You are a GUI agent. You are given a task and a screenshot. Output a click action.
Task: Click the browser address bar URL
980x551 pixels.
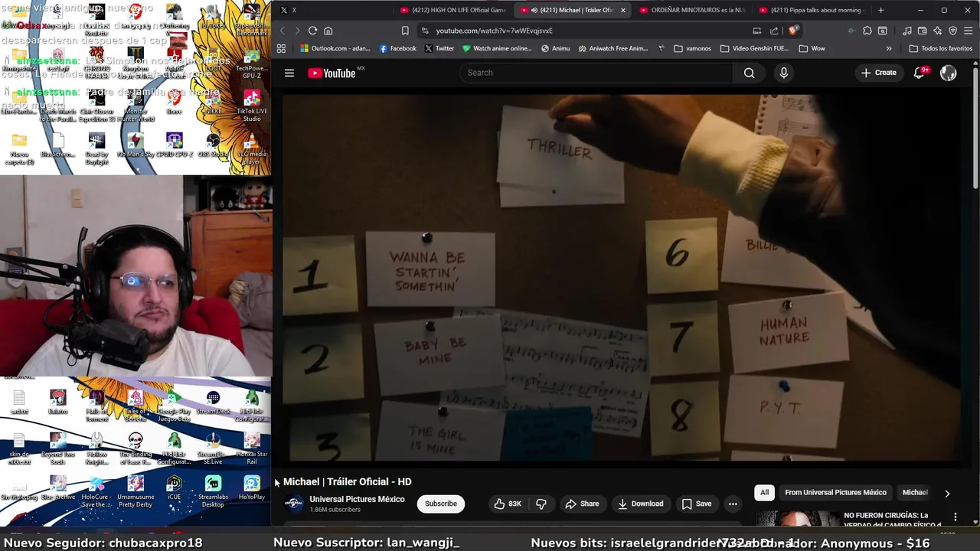pyautogui.click(x=494, y=31)
